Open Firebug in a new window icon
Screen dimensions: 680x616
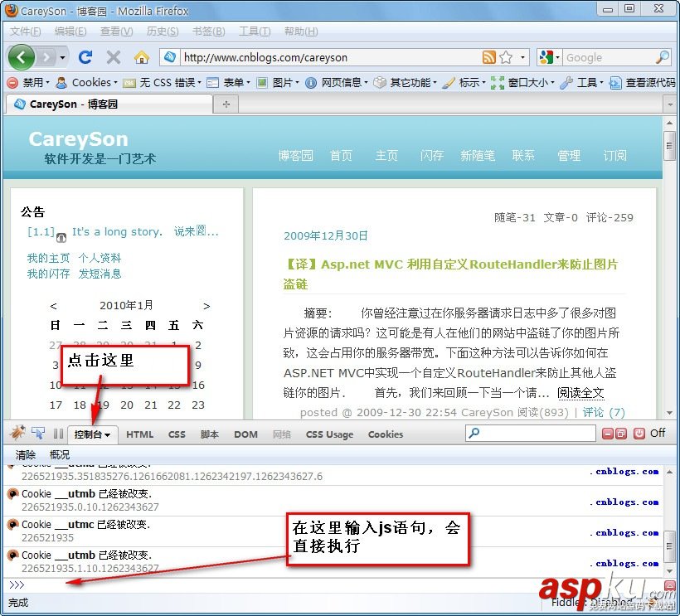(621, 434)
